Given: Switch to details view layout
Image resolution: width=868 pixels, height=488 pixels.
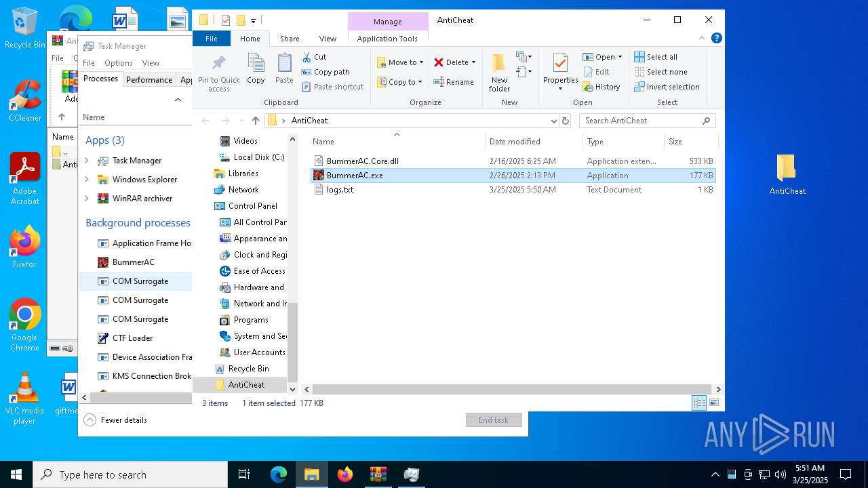Looking at the screenshot, I should point(699,403).
